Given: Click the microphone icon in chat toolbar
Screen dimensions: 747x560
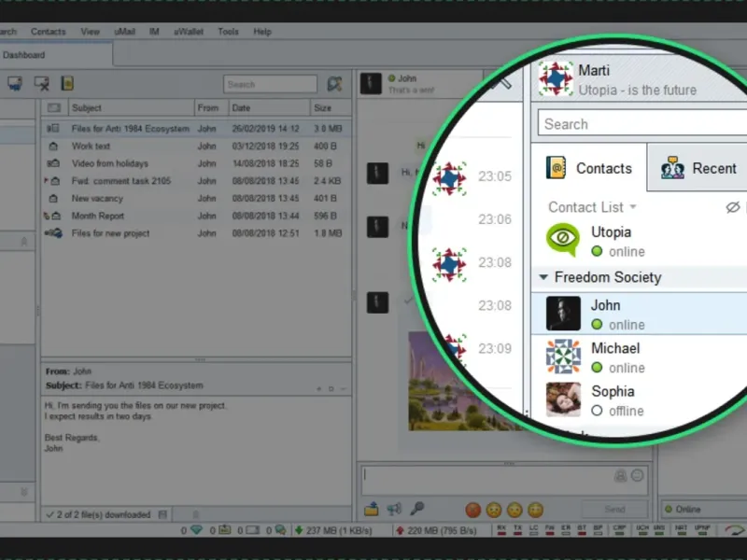Looking at the screenshot, I should click(x=416, y=509).
